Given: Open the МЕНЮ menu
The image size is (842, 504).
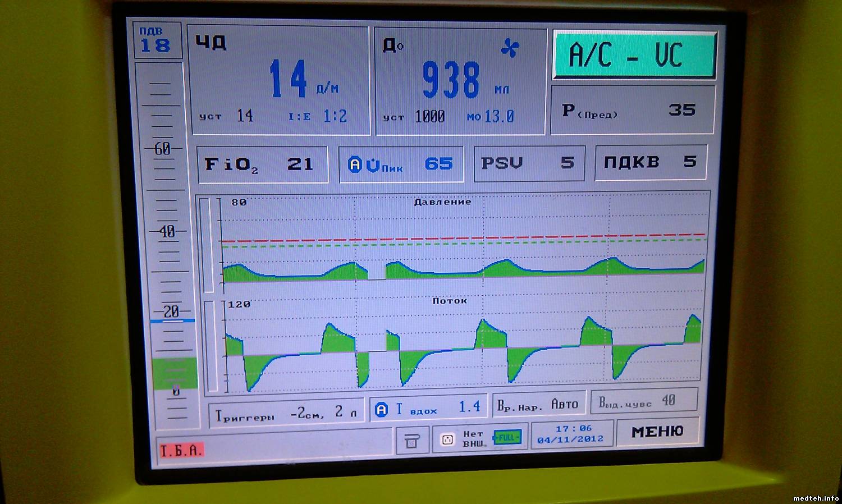Looking at the screenshot, I should pyautogui.click(x=657, y=432).
